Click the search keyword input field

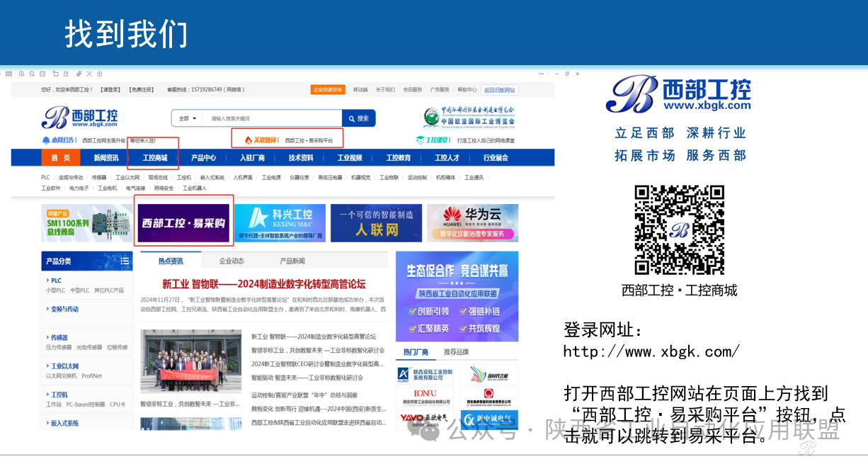coord(273,118)
